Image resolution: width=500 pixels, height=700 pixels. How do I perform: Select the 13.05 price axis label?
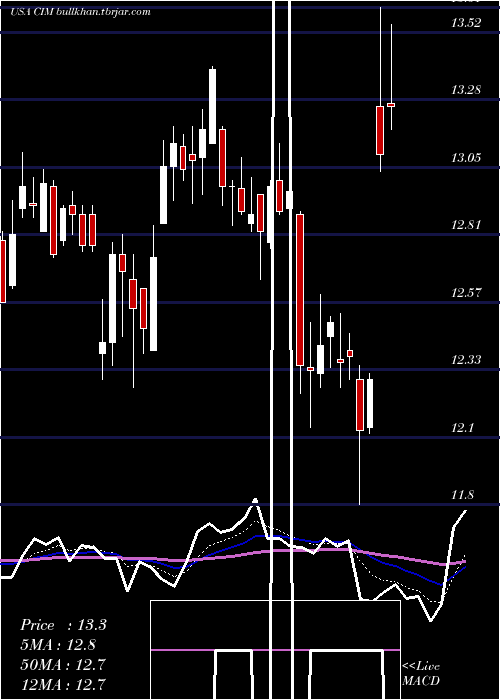tap(466, 158)
